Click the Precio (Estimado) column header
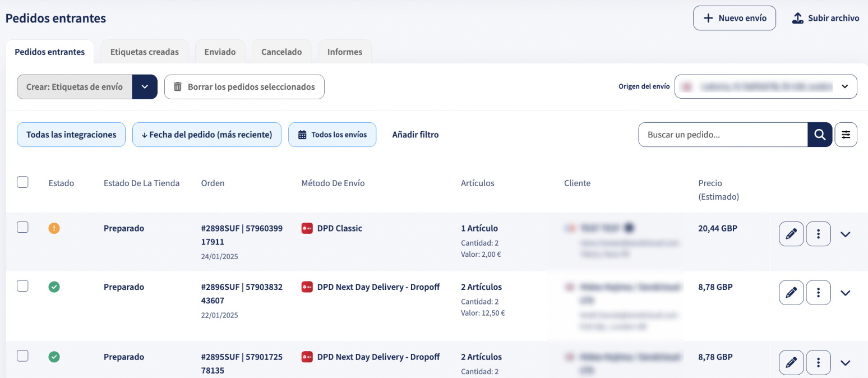Screen dimensions: 868x378 tap(718, 190)
